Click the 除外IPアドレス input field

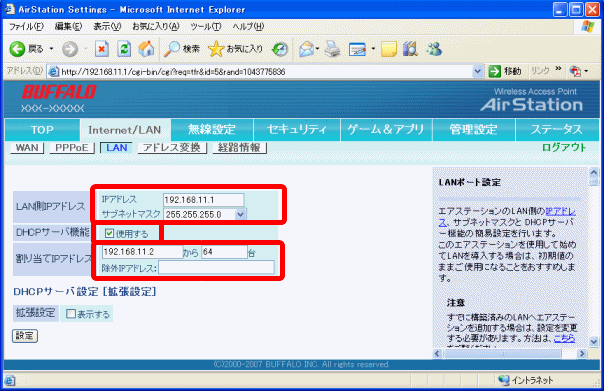pyautogui.click(x=216, y=267)
